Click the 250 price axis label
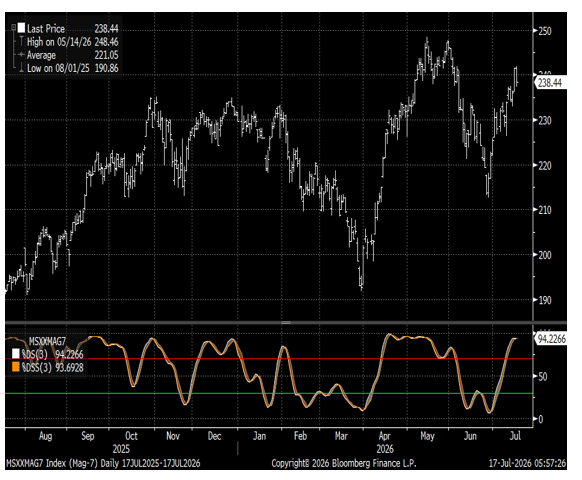582x480 pixels. tap(545, 31)
